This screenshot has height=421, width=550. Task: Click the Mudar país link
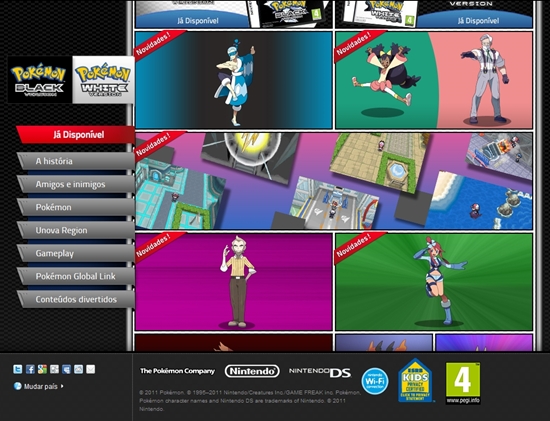click(41, 386)
